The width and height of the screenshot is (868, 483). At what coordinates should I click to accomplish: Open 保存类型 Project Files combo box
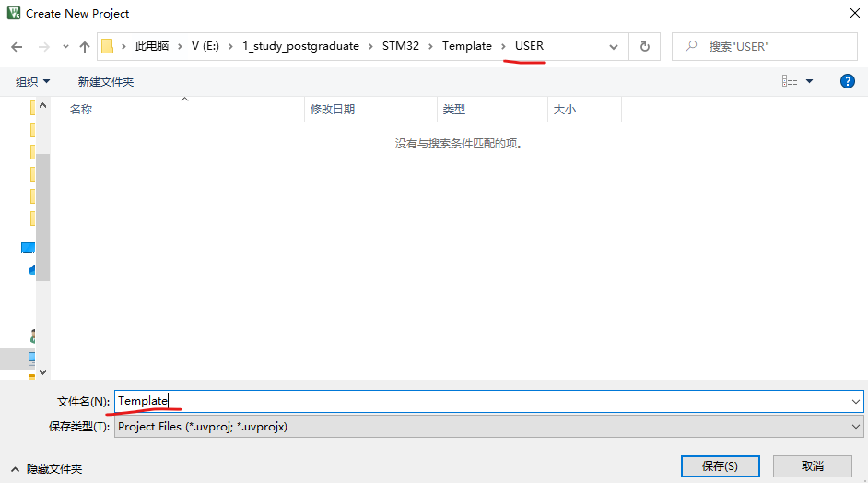pos(488,427)
